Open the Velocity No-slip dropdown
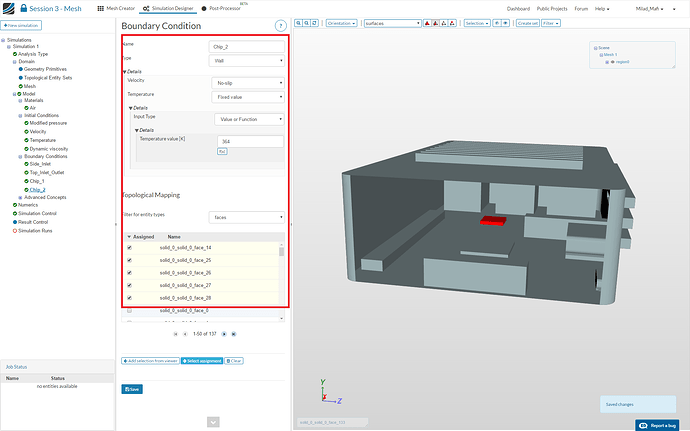The width and height of the screenshot is (690, 431). point(249,82)
